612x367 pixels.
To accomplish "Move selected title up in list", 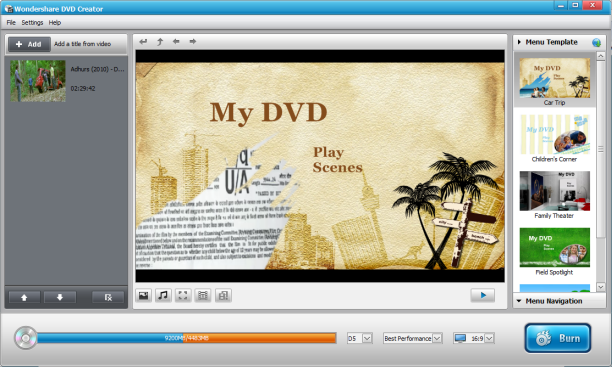I will click(x=24, y=298).
